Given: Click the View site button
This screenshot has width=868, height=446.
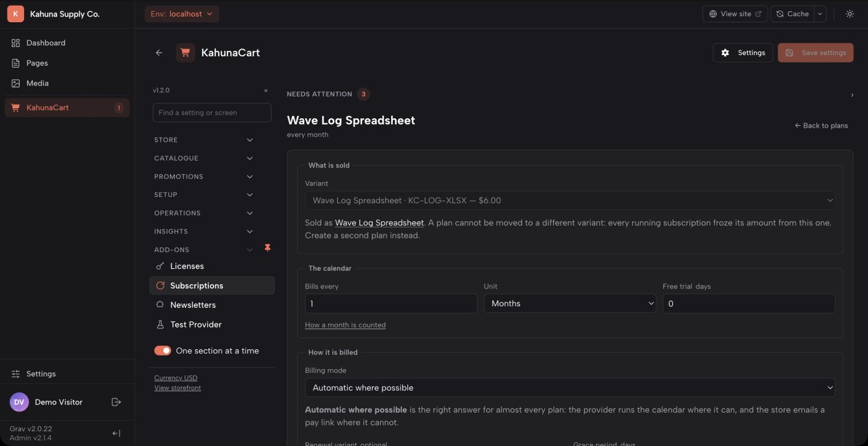Looking at the screenshot, I should click(735, 14).
